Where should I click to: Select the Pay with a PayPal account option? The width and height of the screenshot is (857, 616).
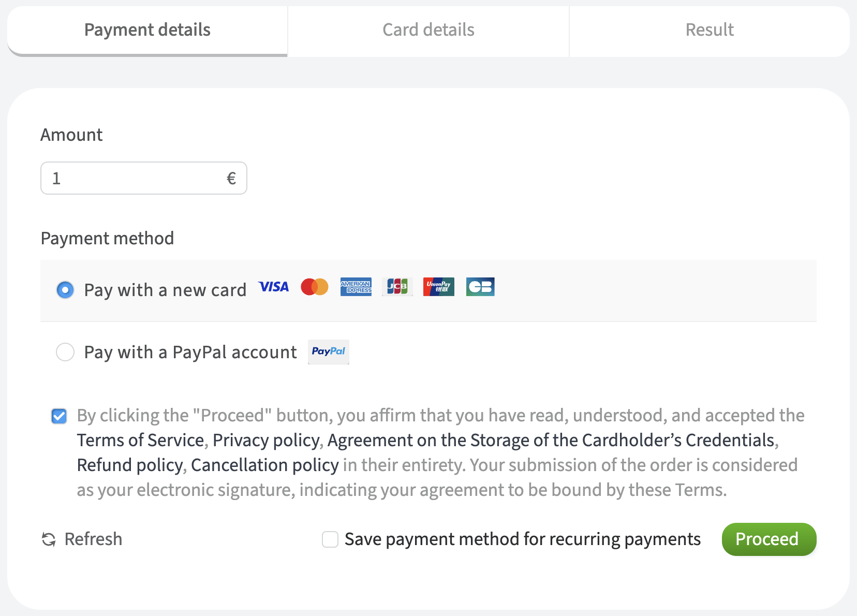tap(65, 352)
